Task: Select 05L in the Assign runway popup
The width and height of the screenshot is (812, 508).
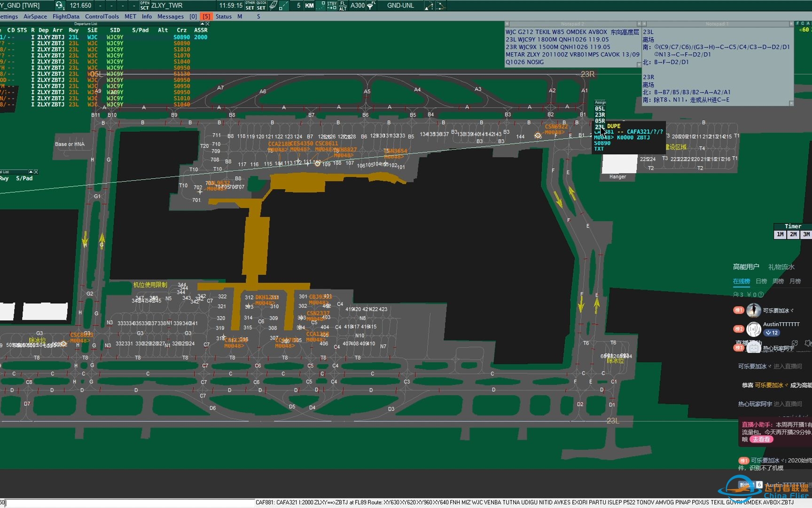Action: click(x=600, y=109)
